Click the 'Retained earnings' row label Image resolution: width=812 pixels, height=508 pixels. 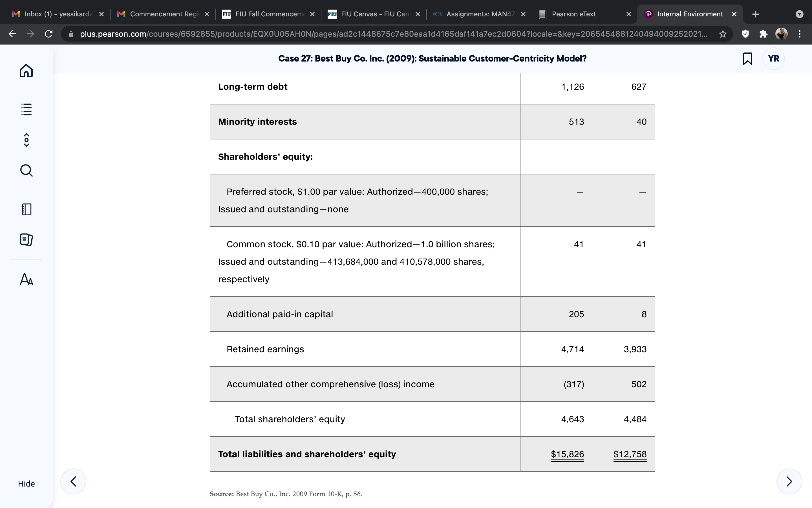pyautogui.click(x=265, y=349)
